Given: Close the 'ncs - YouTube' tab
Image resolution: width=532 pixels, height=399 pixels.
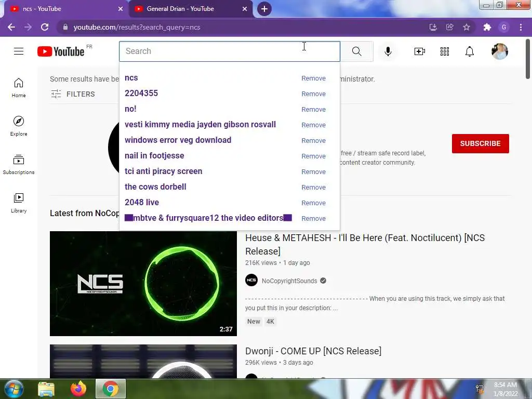Looking at the screenshot, I should click(121, 9).
